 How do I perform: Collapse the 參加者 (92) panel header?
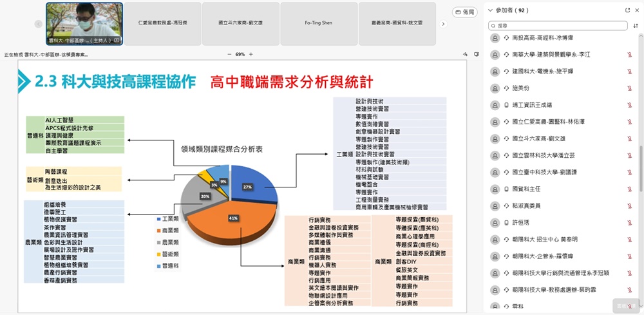[490, 10]
